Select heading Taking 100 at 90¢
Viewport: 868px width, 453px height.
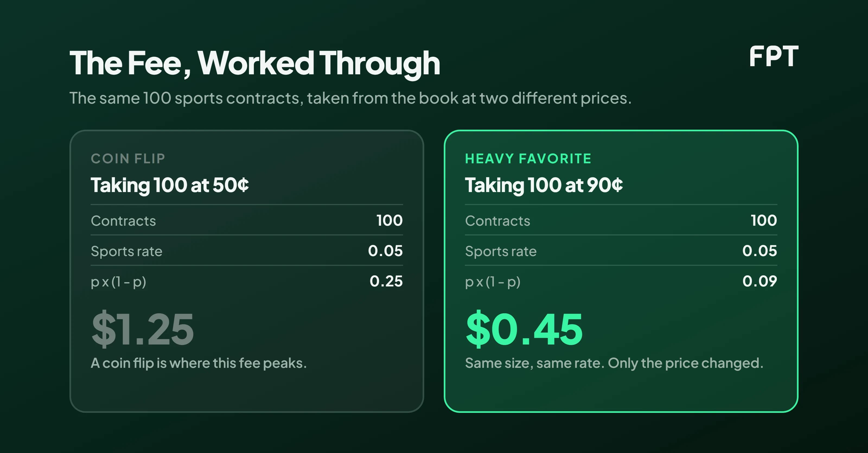pos(544,185)
